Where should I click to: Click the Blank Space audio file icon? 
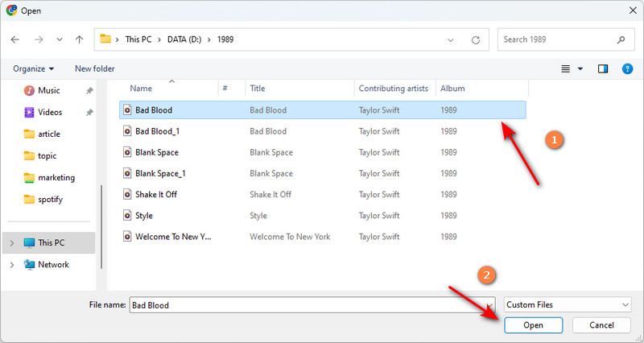pos(128,152)
